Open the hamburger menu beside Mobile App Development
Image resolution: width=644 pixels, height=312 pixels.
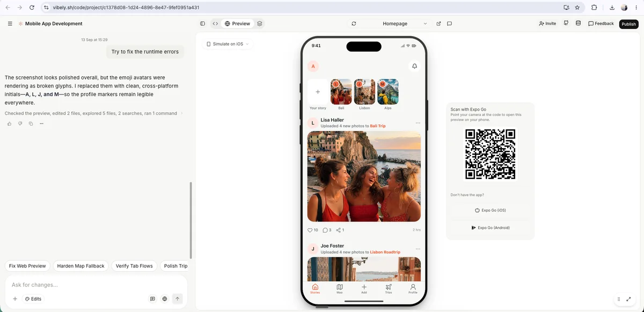pyautogui.click(x=10, y=24)
